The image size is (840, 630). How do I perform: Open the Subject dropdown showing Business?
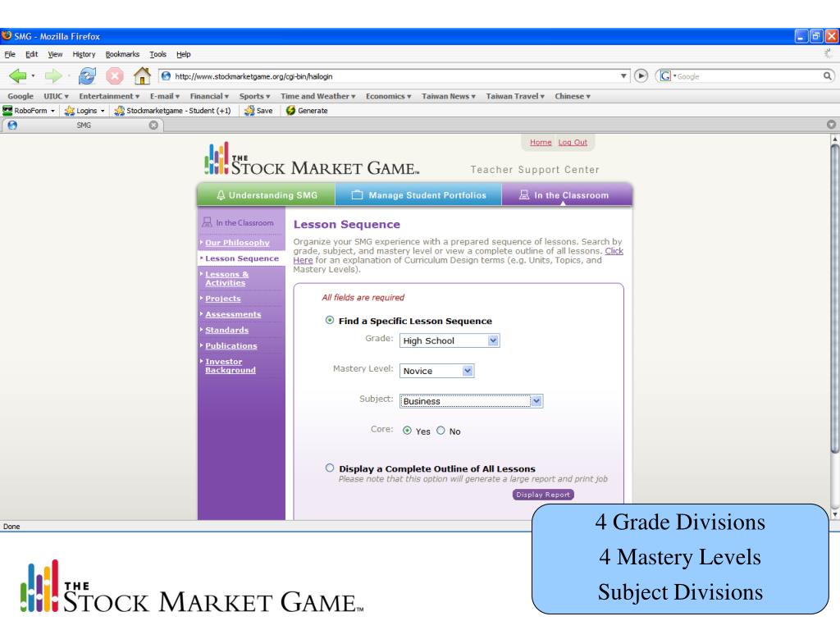coord(471,401)
